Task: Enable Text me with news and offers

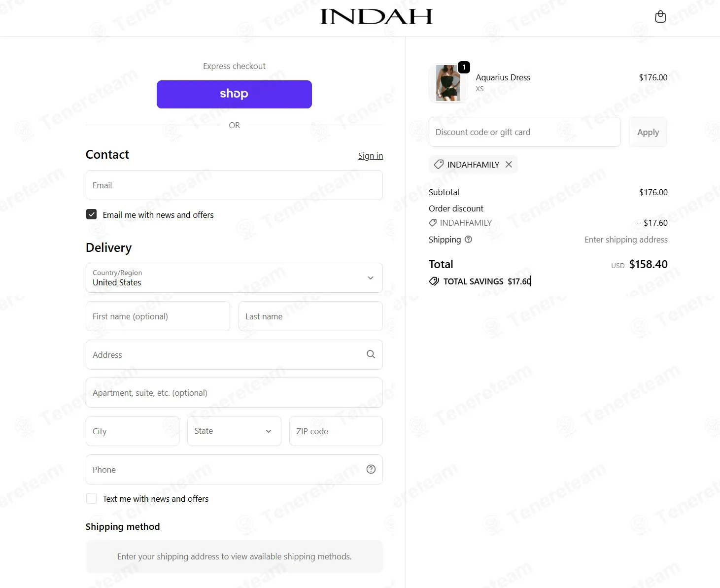Action: (x=91, y=498)
